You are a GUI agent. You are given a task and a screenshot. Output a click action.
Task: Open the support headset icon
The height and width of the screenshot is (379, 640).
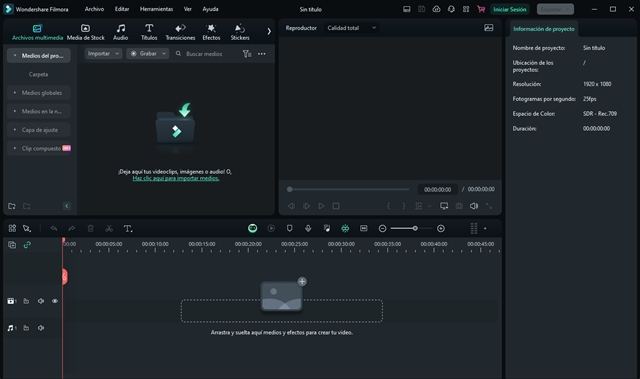tap(451, 9)
